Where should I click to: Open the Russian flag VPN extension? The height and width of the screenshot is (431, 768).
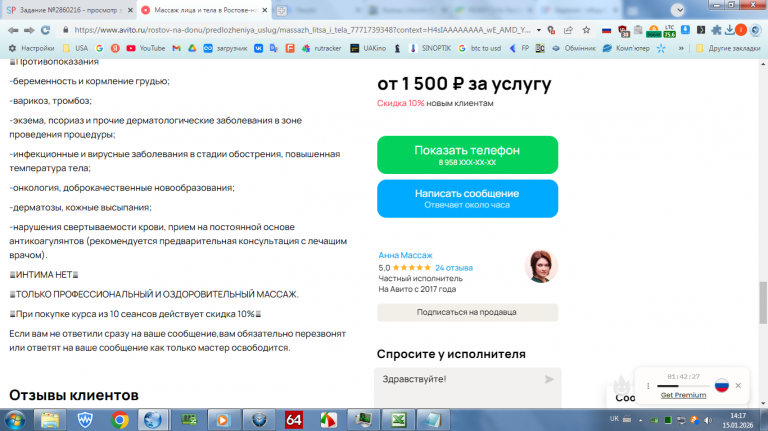point(606,30)
